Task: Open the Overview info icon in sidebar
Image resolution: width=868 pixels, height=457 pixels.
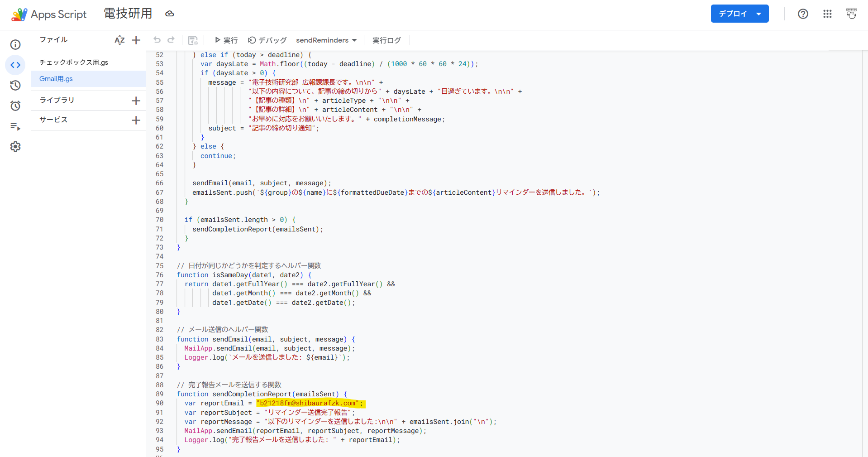Action: (15, 44)
